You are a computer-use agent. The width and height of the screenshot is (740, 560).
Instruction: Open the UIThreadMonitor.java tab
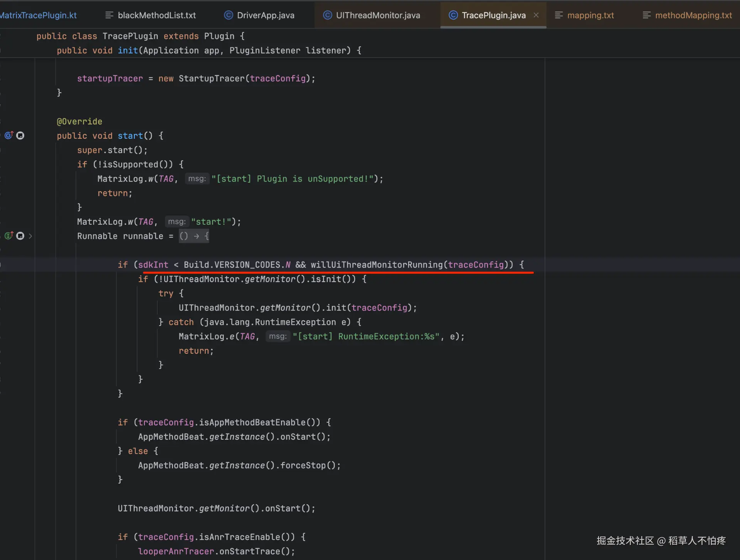377,15
